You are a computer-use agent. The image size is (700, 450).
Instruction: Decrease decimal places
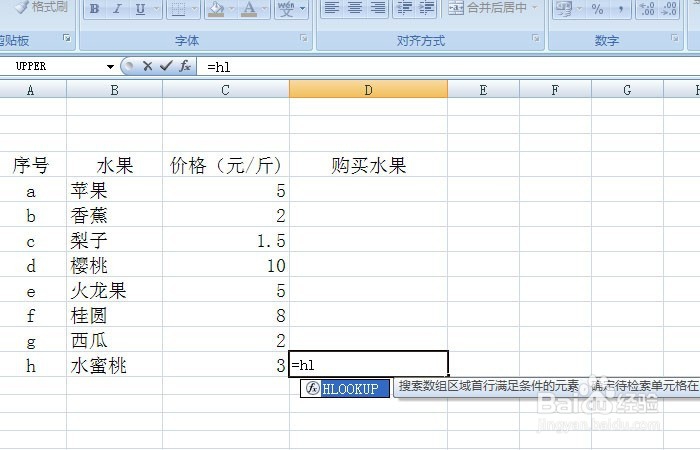pos(669,8)
